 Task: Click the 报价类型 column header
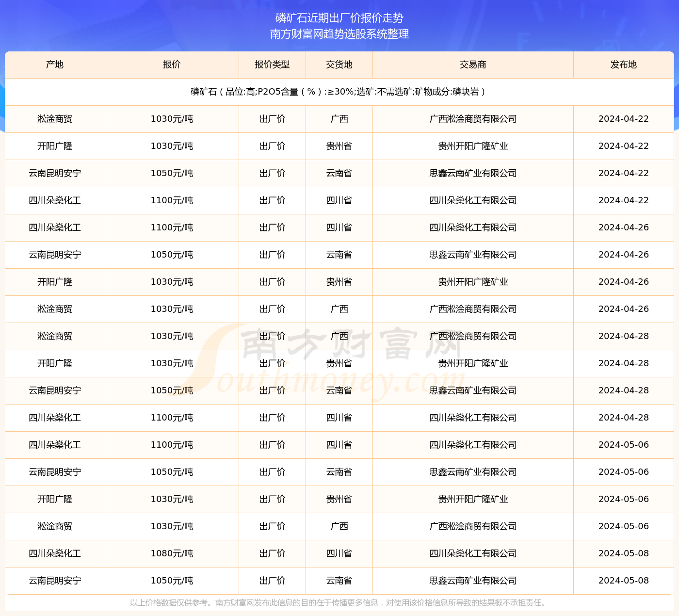(272, 65)
